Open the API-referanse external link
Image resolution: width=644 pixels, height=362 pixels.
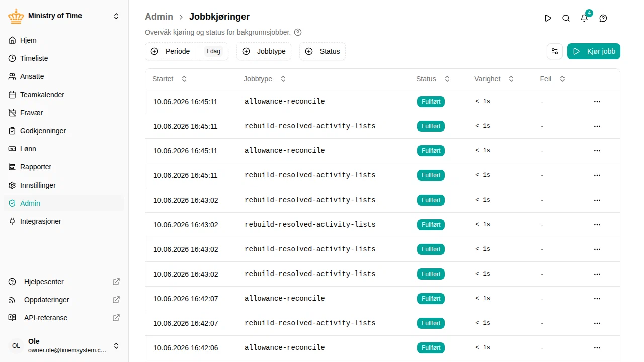pyautogui.click(x=64, y=318)
